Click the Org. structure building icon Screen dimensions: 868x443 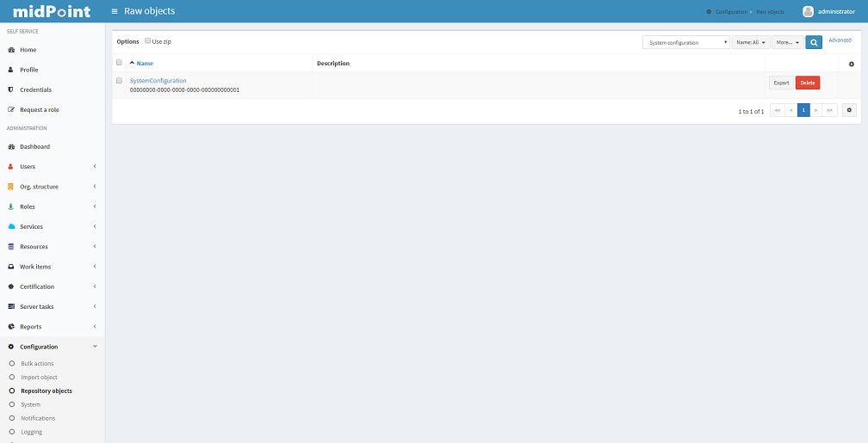point(11,187)
